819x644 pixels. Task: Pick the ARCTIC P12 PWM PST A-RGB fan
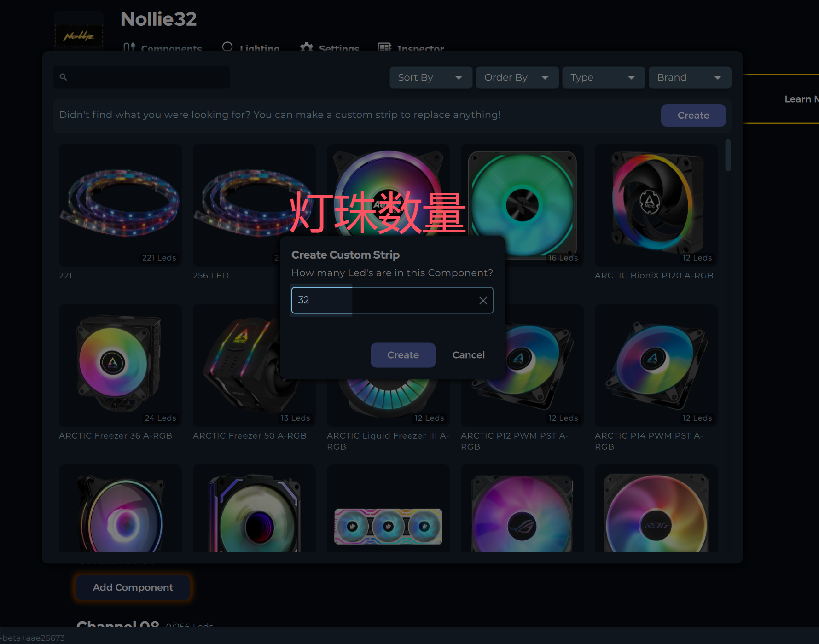click(522, 366)
